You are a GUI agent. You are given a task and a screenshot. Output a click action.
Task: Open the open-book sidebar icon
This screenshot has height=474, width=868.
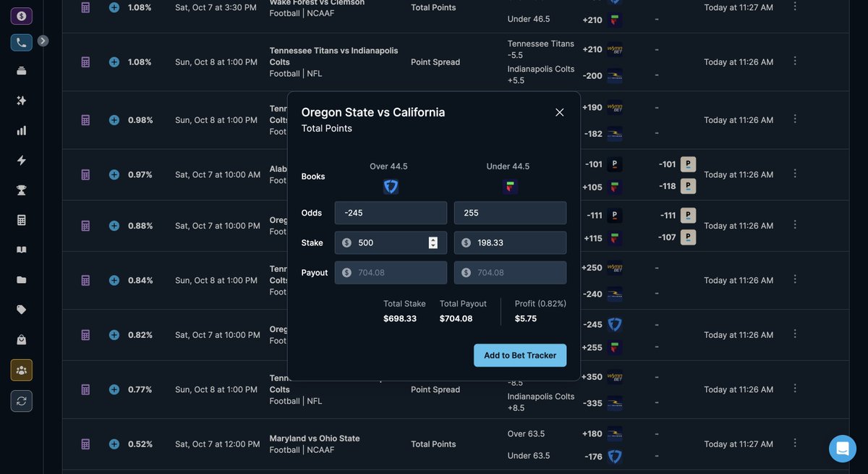[x=21, y=250]
